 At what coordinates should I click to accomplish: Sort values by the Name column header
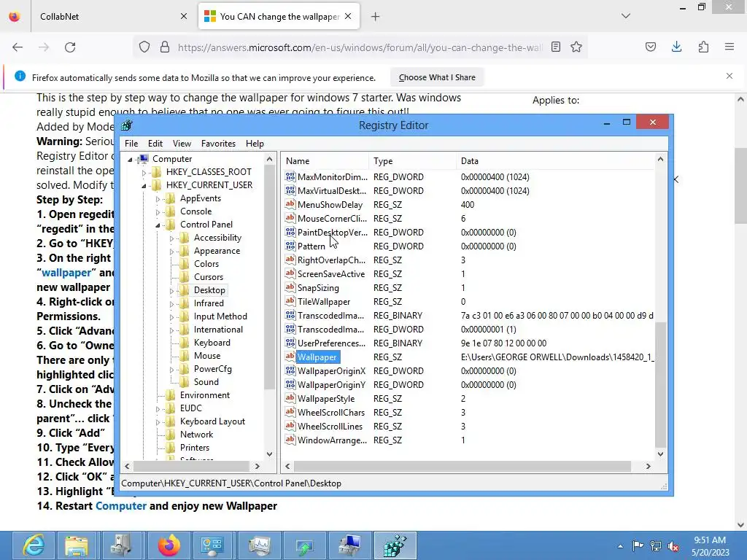(x=325, y=161)
